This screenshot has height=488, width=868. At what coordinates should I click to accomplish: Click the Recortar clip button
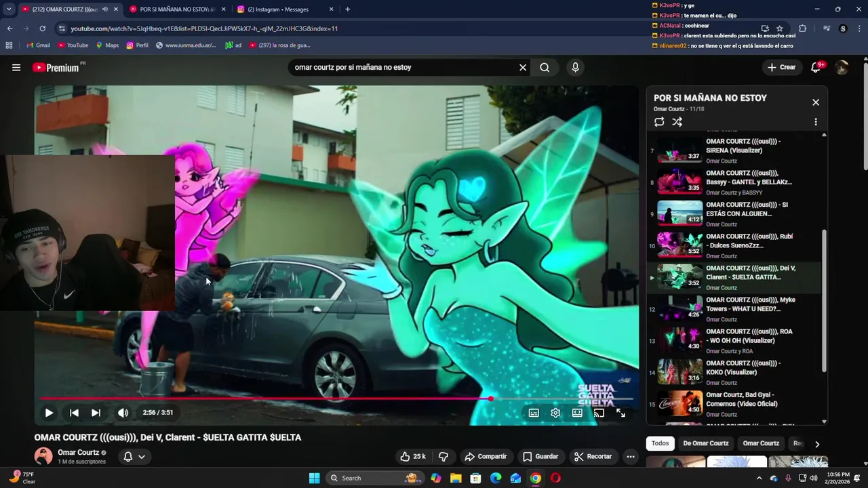(x=593, y=457)
